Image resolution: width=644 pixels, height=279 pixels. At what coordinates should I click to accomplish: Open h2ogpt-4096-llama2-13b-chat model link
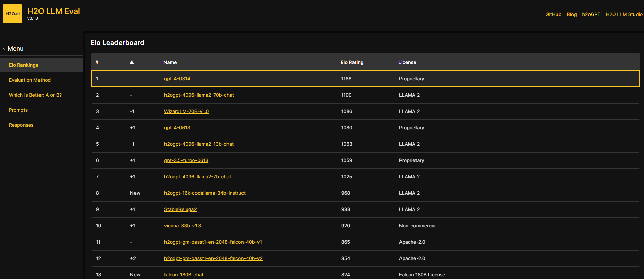pos(199,144)
